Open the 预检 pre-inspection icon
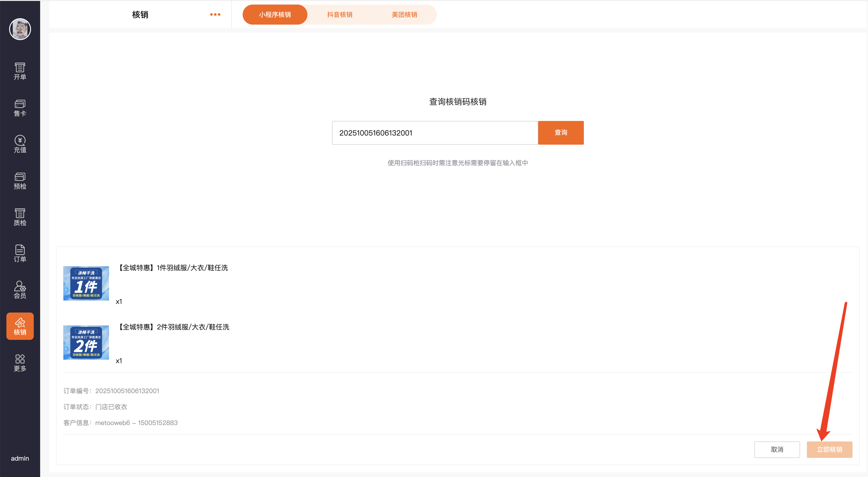This screenshot has width=868, height=477. tap(20, 181)
